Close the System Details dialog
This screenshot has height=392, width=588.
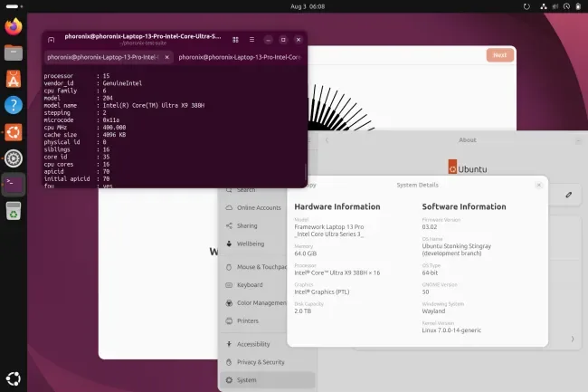click(x=538, y=185)
